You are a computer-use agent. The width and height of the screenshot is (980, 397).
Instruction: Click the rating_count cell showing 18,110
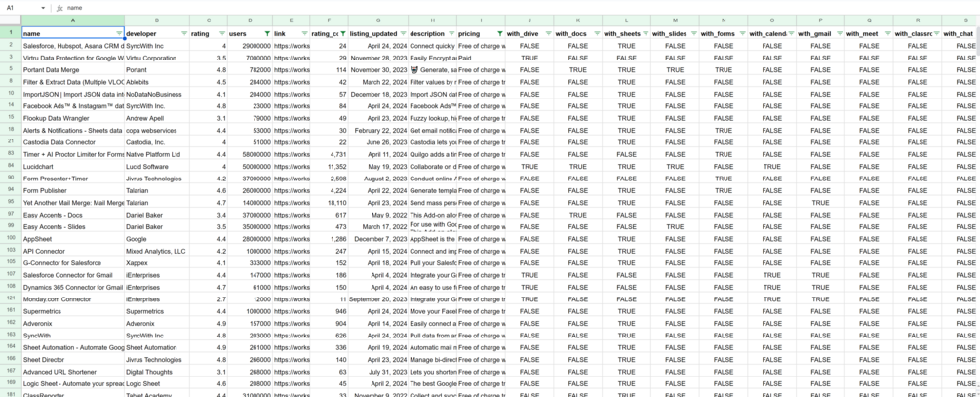(330, 203)
